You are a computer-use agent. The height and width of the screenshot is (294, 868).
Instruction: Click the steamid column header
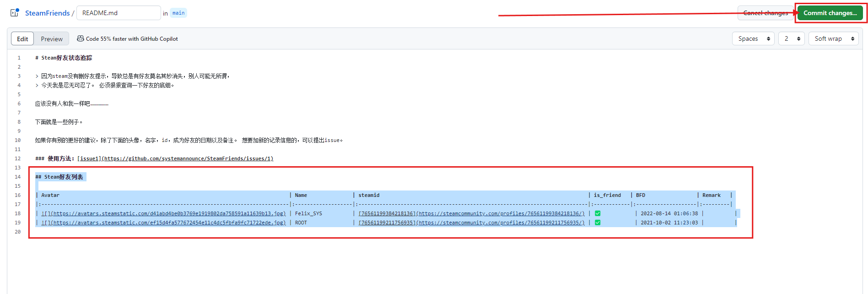[x=369, y=195]
